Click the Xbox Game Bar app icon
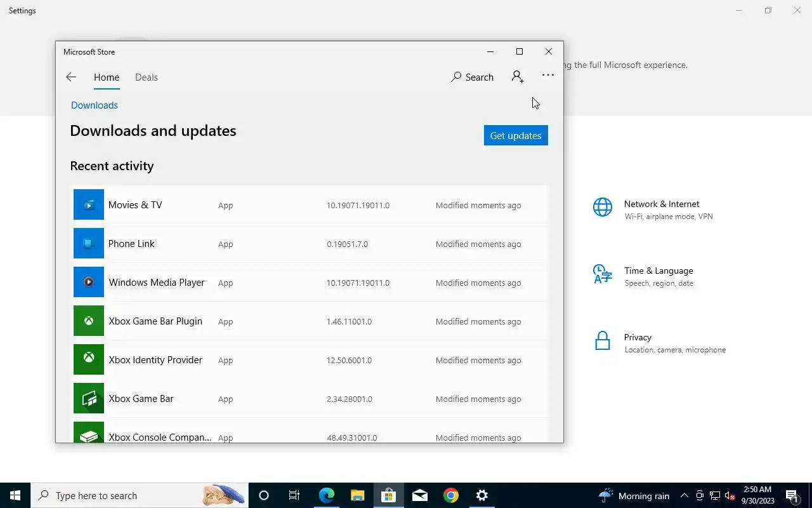This screenshot has width=812, height=508. [x=89, y=398]
